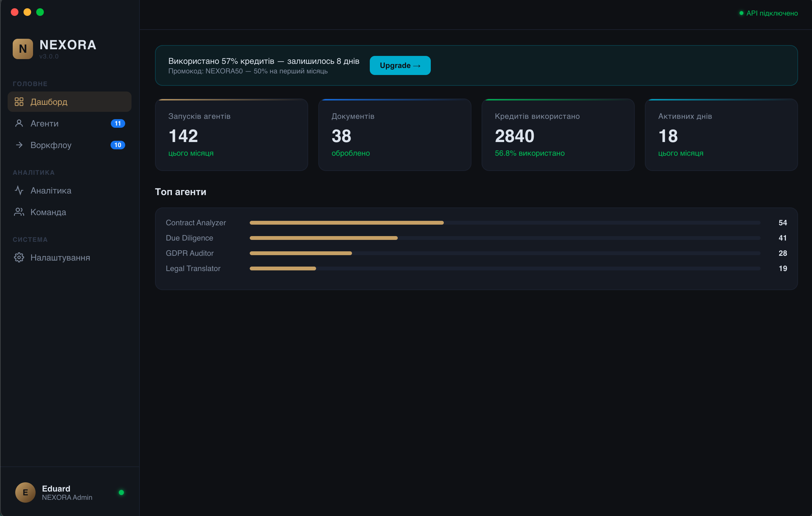Select the Команда menu item
Screen dimensions: 812x516
[x=48, y=212]
